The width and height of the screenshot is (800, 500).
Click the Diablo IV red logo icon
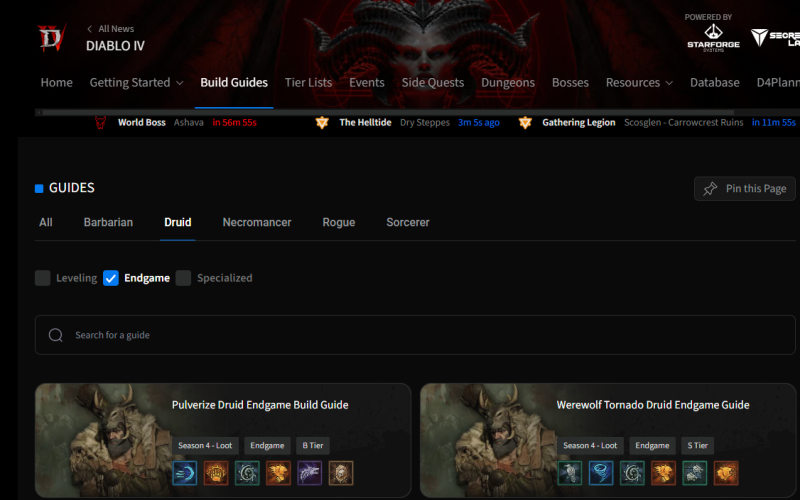point(52,37)
